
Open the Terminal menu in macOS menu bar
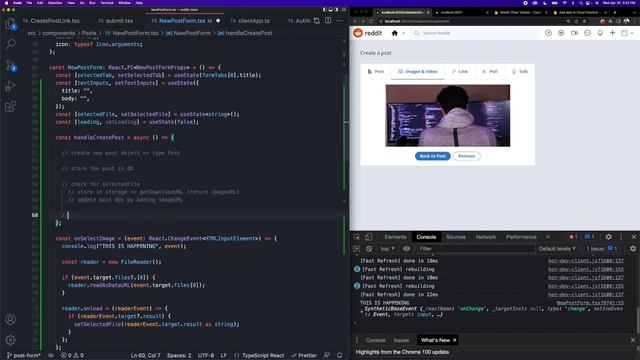(107, 3)
